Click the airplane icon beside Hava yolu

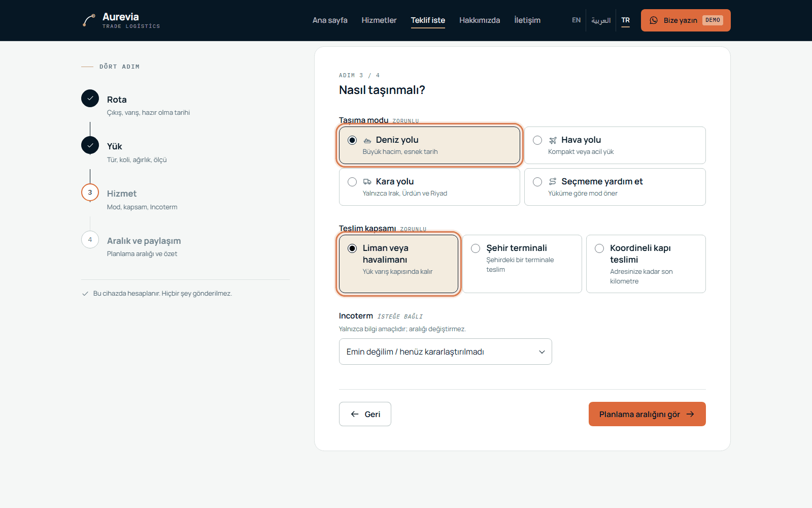tap(553, 140)
